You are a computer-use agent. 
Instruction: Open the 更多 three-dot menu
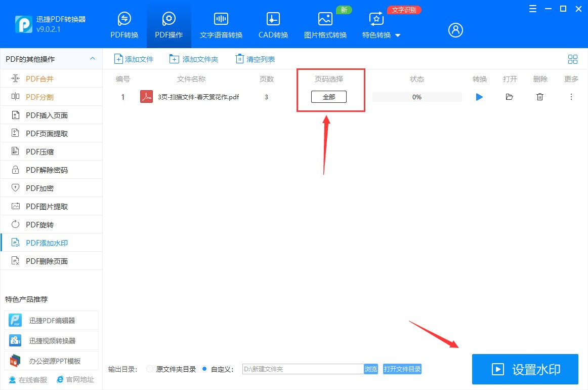571,97
